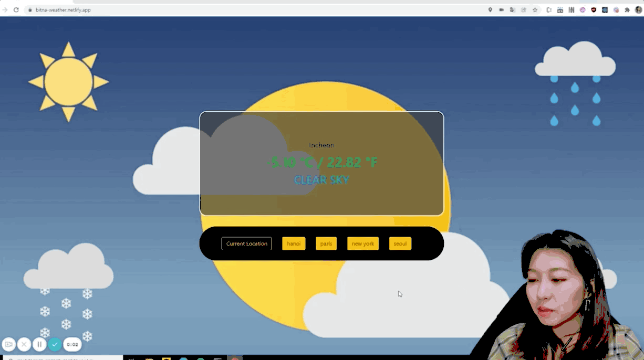Open the Chrome profile avatar
This screenshot has height=360, width=644.
[638, 9]
